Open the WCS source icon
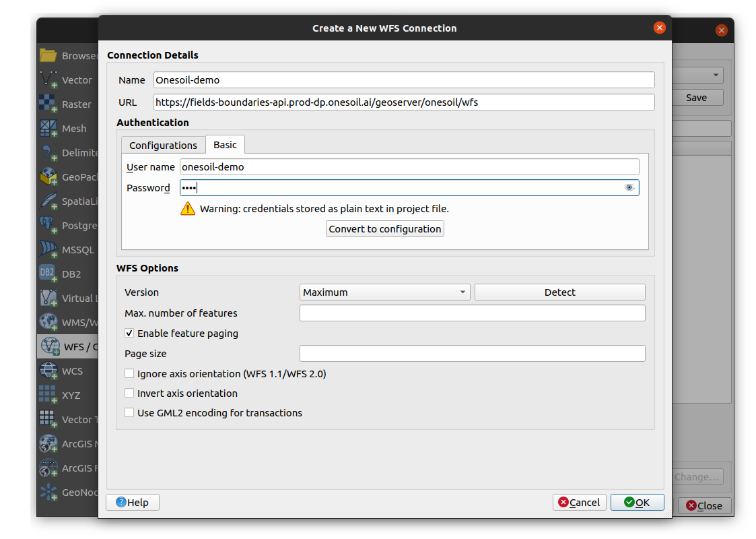756x539 pixels. point(48,371)
